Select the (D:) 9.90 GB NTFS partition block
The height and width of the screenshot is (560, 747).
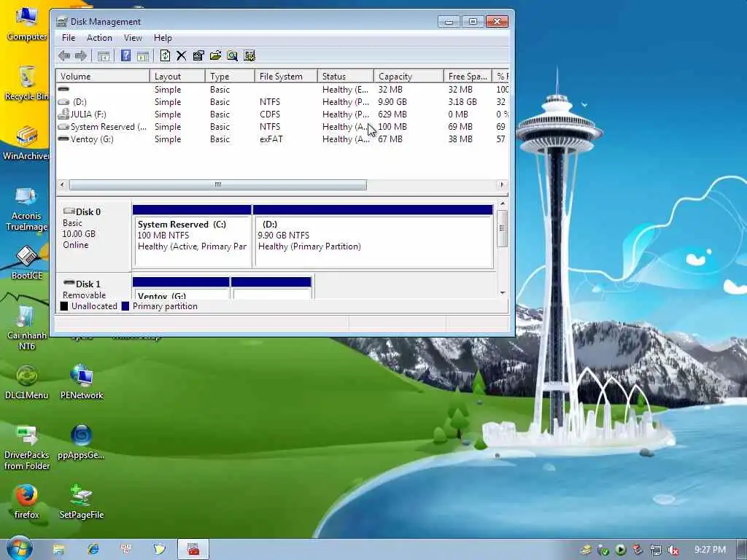point(373,236)
